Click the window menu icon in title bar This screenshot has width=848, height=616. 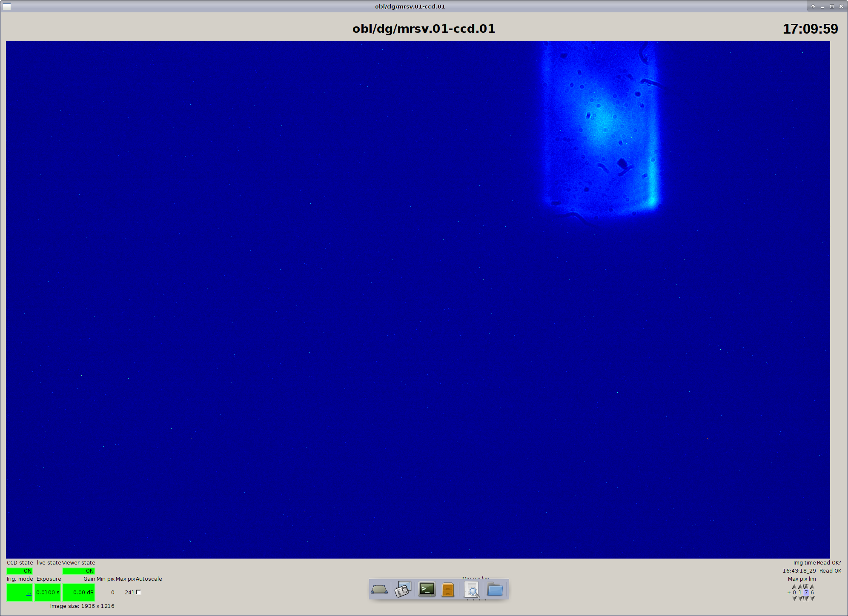tap(7, 6)
